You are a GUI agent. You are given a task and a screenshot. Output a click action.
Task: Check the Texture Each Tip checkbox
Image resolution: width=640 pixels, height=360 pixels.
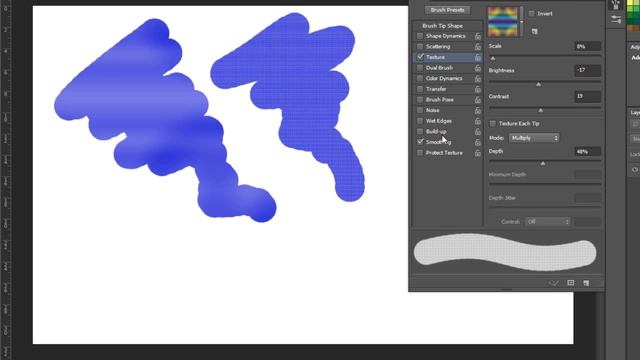coord(493,123)
